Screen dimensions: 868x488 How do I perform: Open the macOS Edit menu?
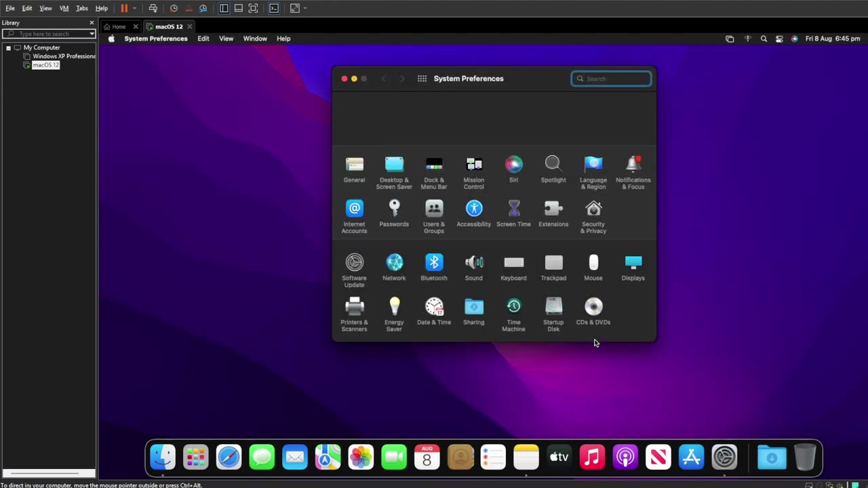point(203,39)
